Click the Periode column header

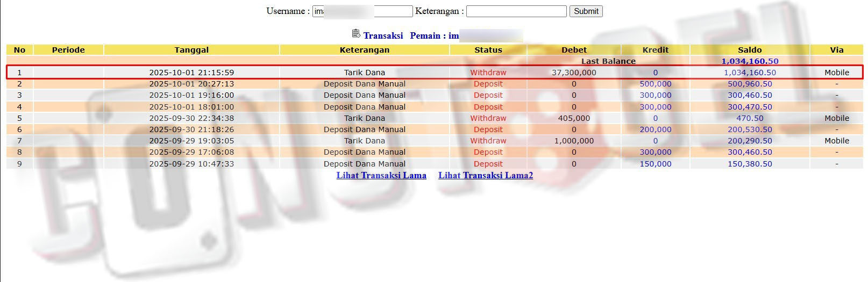coord(68,50)
